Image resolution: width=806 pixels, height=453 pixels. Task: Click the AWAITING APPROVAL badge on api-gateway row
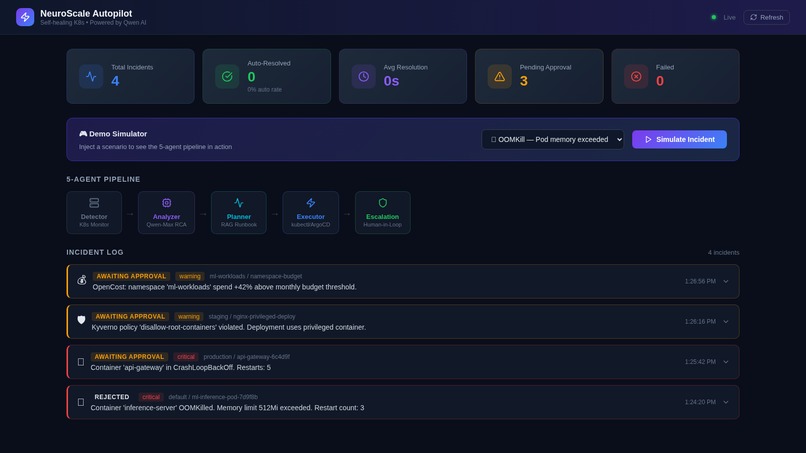tap(129, 356)
